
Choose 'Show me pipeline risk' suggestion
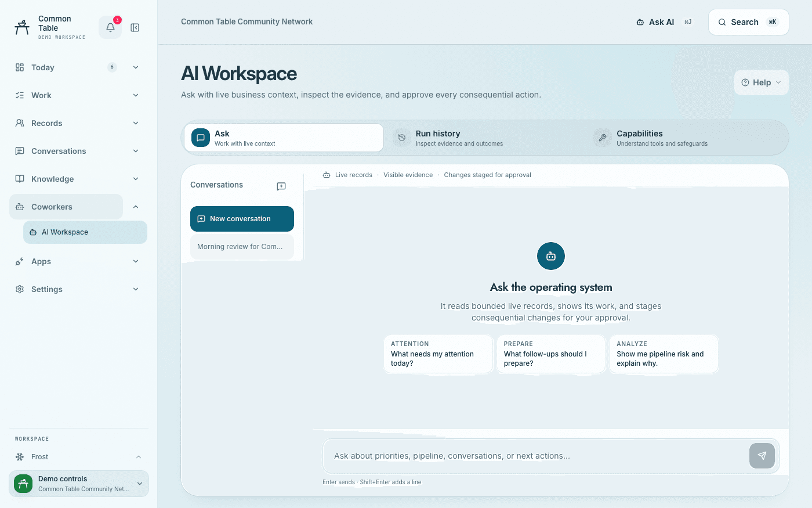pyautogui.click(x=664, y=354)
